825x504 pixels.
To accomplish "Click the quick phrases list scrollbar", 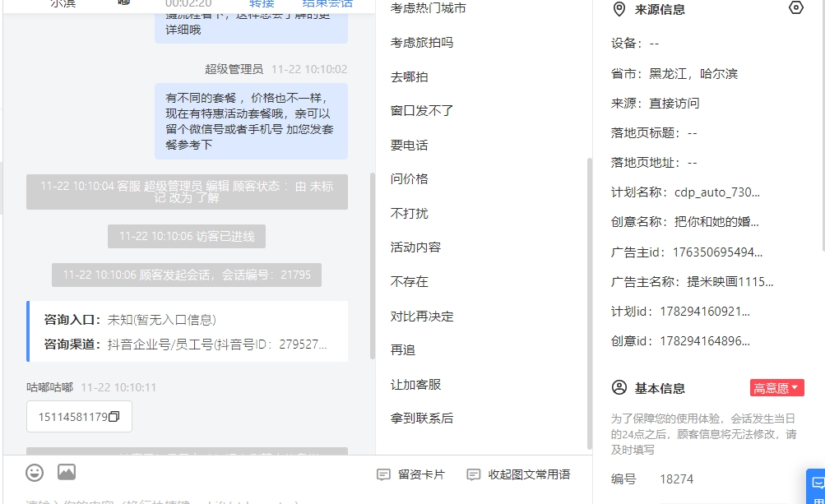I will coord(590,303).
